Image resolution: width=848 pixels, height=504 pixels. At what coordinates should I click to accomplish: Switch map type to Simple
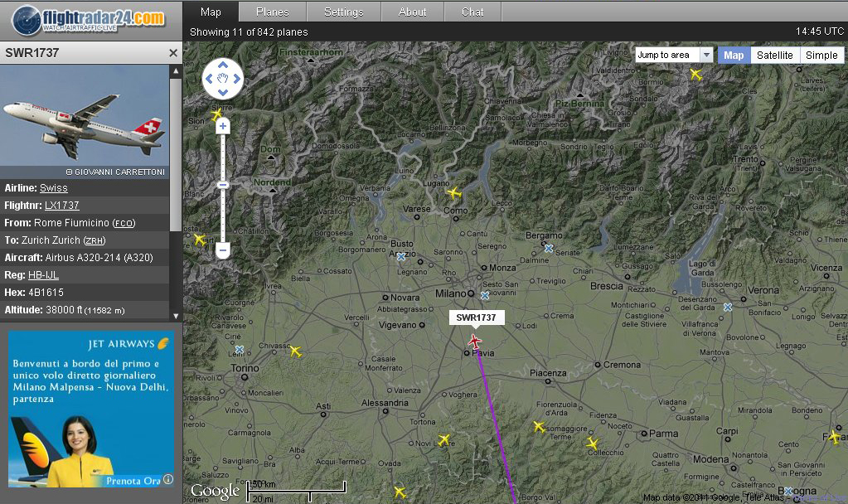(x=821, y=56)
